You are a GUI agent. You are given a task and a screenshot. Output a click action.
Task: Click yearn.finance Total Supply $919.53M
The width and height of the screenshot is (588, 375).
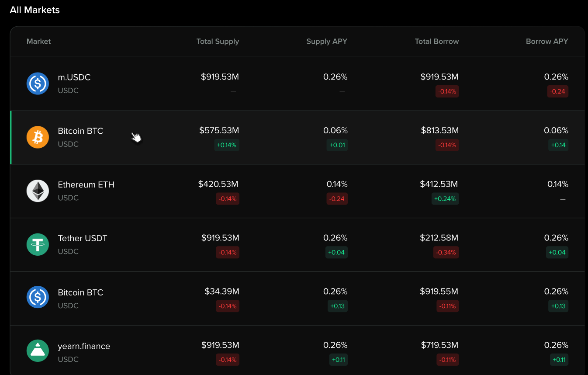click(220, 345)
